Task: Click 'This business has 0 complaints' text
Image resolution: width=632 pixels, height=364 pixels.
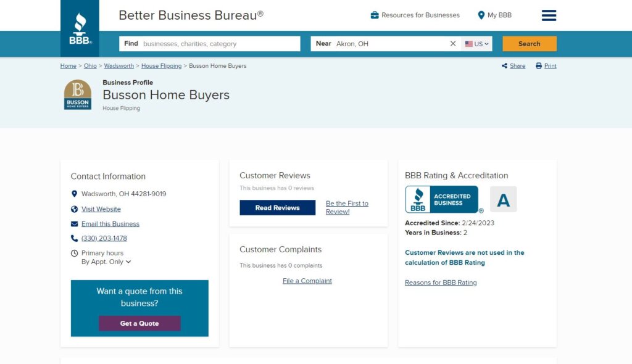Action: coord(281,265)
